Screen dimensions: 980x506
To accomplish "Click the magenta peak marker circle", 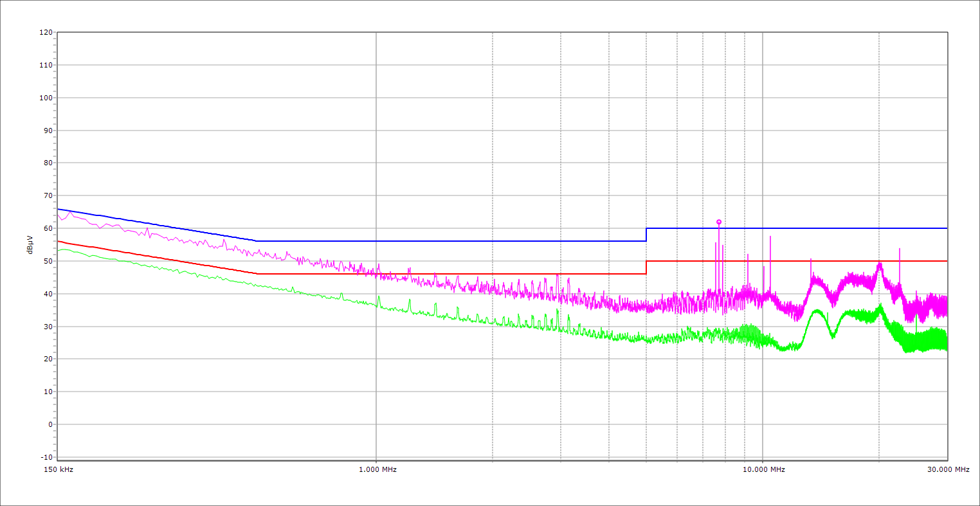I will (x=719, y=222).
